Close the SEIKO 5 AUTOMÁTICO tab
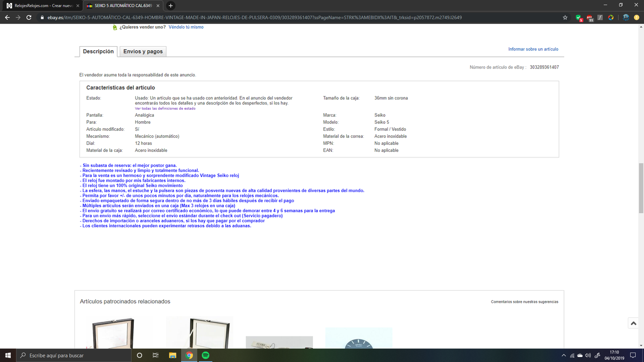Viewport: 644px width, 362px height. coord(158,6)
